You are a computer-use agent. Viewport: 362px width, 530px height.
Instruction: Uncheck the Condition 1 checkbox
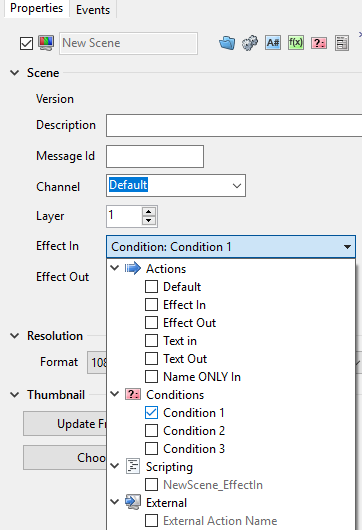tap(151, 413)
